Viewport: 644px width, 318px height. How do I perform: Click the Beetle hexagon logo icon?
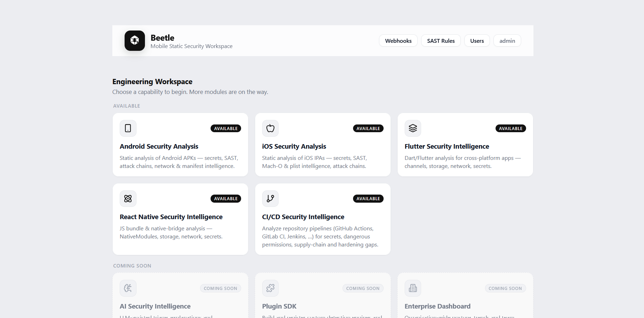135,41
